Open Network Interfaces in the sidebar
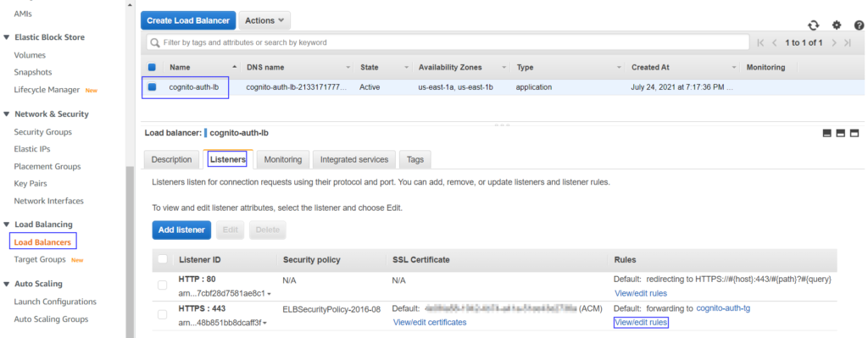The image size is (868, 338). [48, 201]
